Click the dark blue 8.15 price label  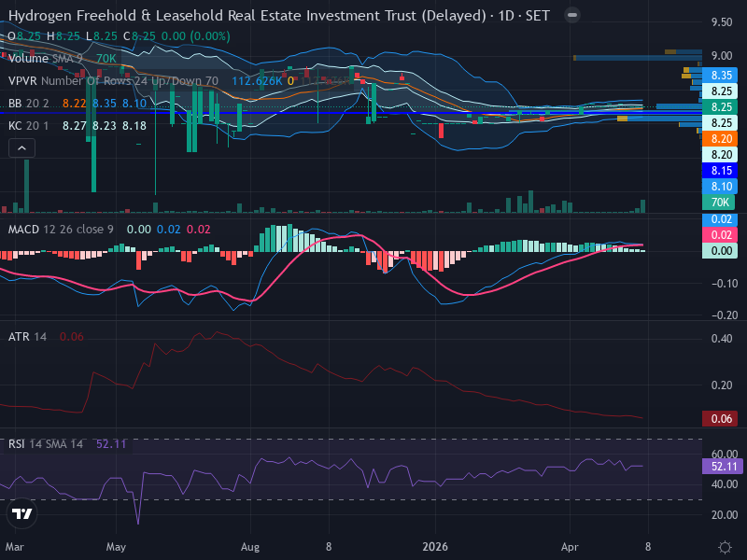[x=720, y=171]
